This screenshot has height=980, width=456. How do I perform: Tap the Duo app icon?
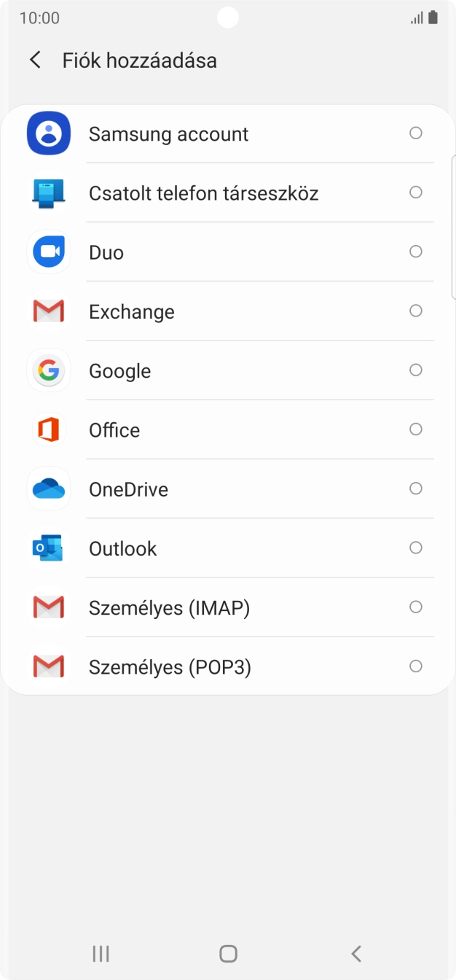coord(48,252)
